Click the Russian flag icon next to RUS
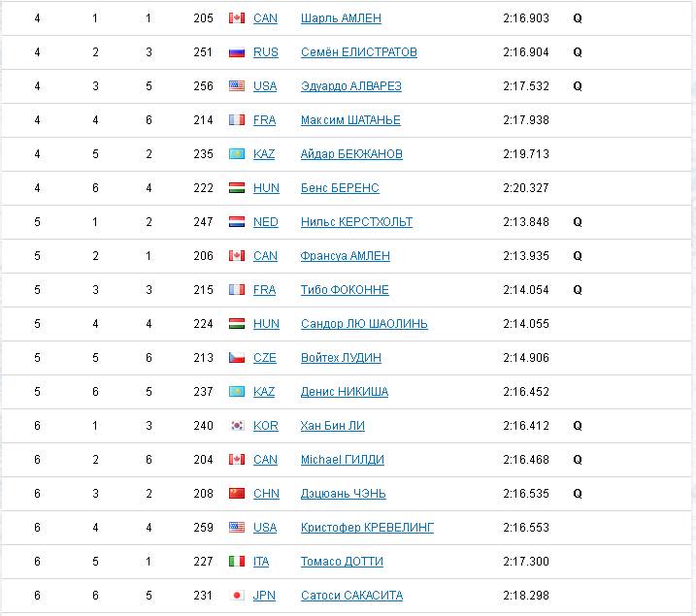696x616 pixels. click(237, 52)
